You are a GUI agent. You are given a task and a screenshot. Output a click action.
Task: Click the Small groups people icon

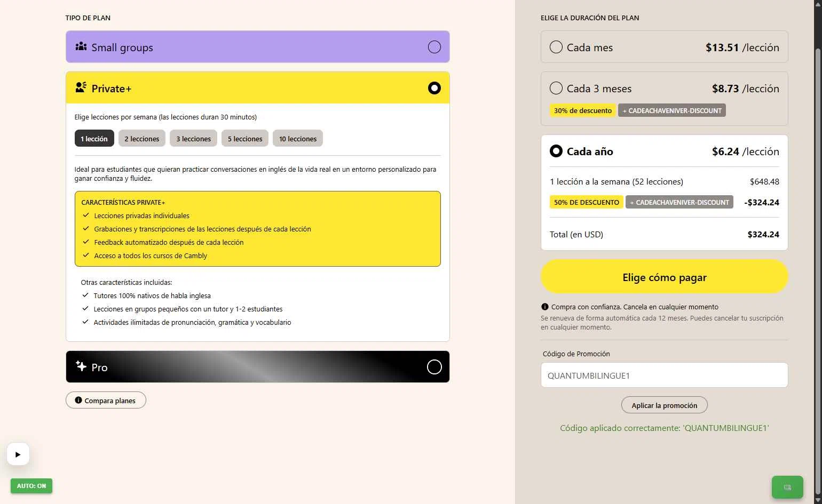pos(81,46)
